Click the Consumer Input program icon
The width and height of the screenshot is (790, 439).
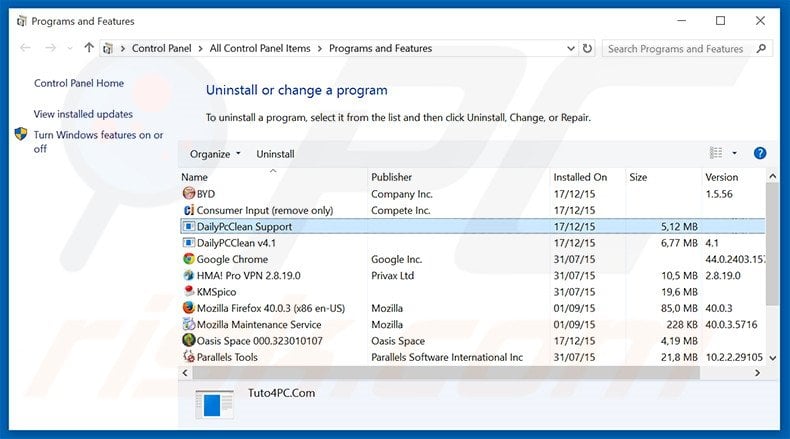(x=188, y=210)
